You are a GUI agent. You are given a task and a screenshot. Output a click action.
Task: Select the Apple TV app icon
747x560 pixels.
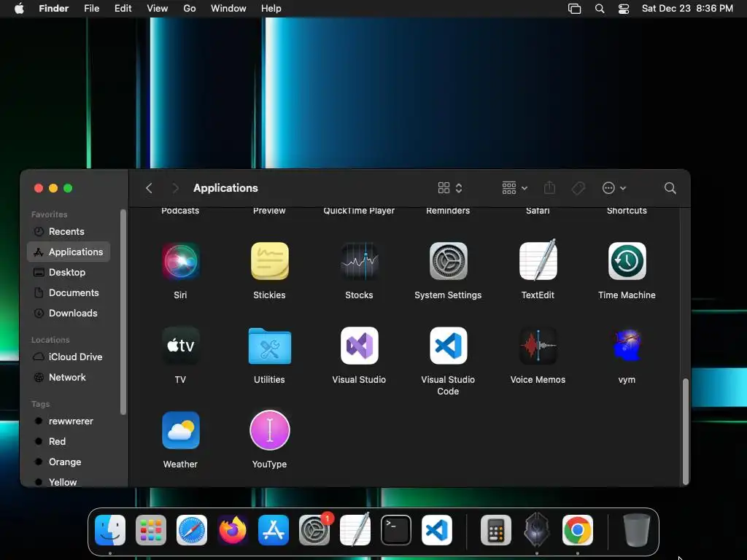click(x=180, y=346)
